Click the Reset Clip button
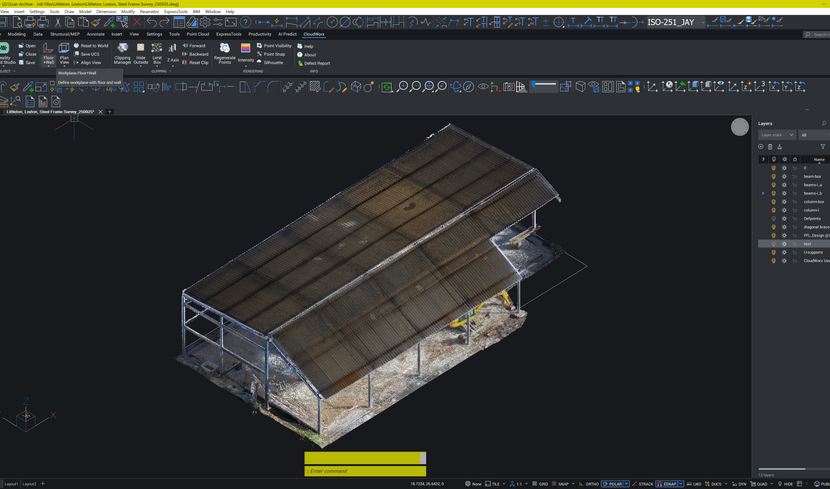 point(195,62)
